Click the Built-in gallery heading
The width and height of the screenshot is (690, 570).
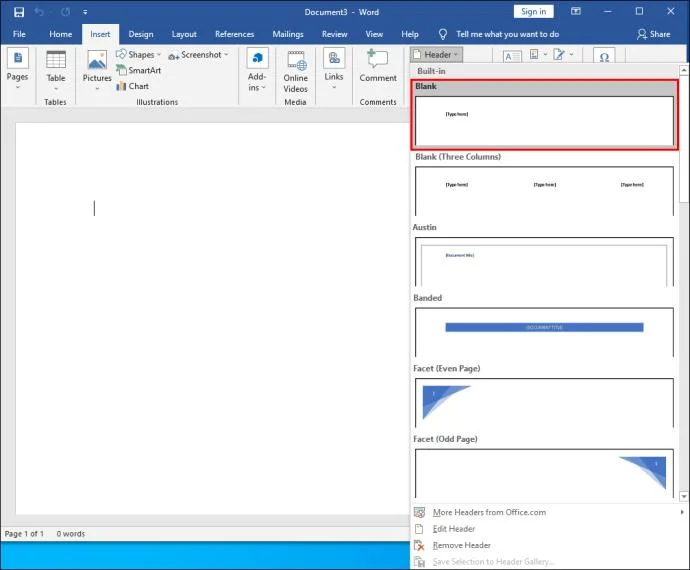coord(431,71)
